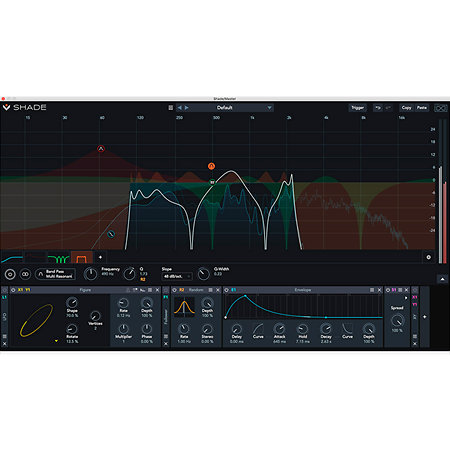Click the X1 label in the Figure header
The height and width of the screenshot is (450, 450).
(x=20, y=290)
